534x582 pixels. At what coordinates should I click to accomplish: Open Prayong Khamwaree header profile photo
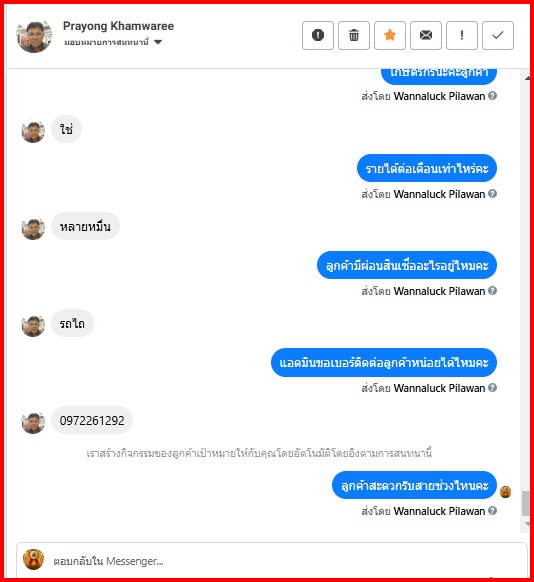tap(34, 35)
